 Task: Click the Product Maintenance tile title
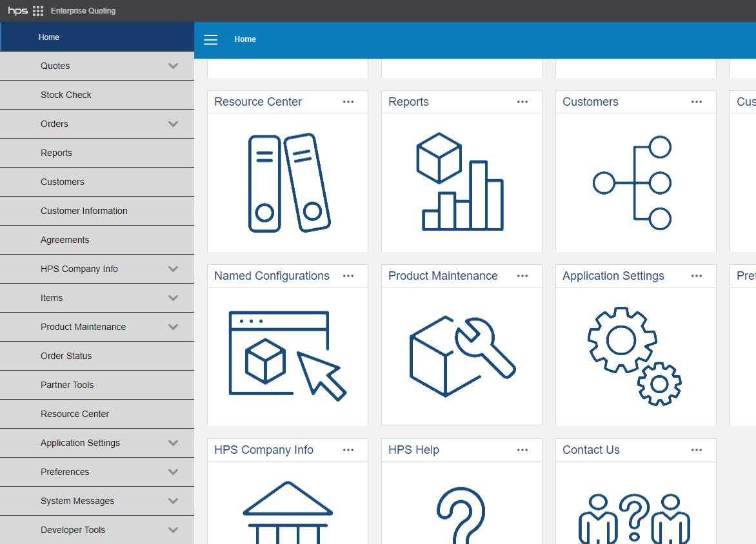point(443,276)
